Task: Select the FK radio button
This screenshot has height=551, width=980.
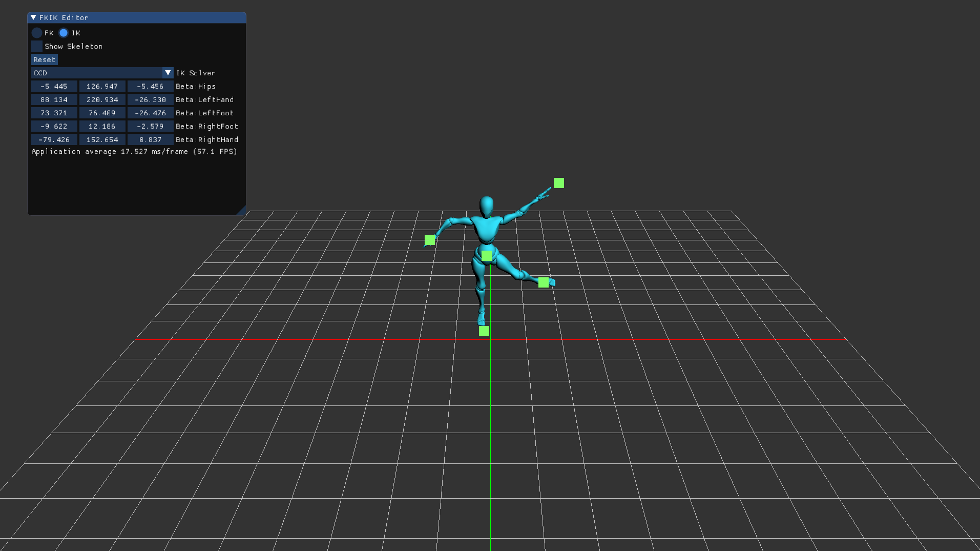Action: pos(37,33)
